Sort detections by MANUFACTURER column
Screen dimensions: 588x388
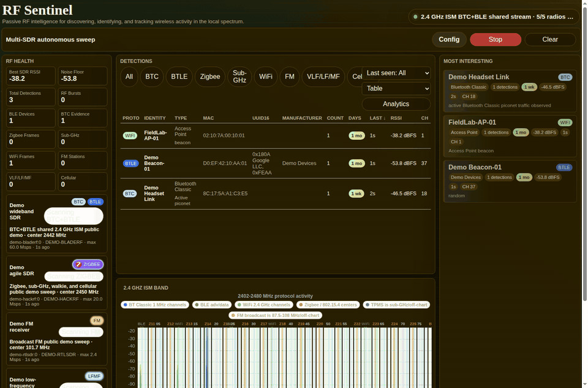pyautogui.click(x=302, y=118)
